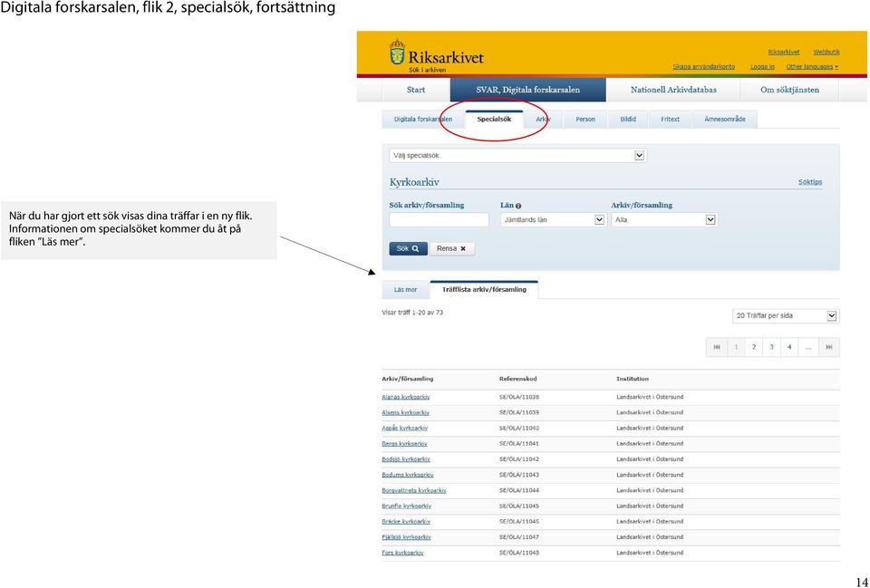Image resolution: width=870 pixels, height=588 pixels.
Task: Click Institution column header
Action: click(633, 379)
